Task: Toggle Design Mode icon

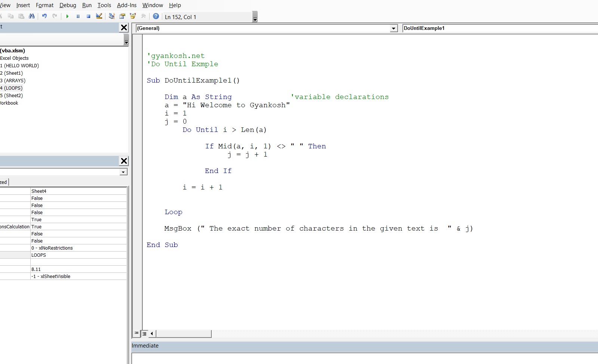Action: coord(99,16)
